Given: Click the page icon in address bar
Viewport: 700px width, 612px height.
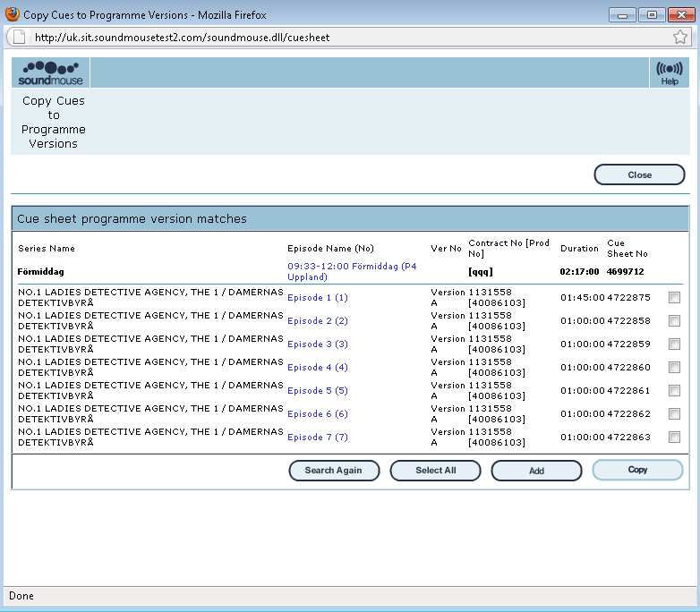Looking at the screenshot, I should tap(19, 37).
